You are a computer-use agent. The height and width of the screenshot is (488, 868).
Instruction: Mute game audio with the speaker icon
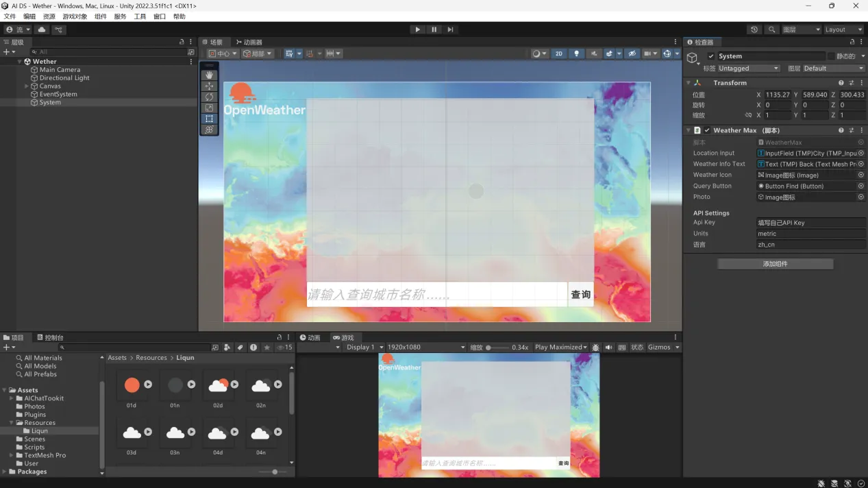click(608, 347)
